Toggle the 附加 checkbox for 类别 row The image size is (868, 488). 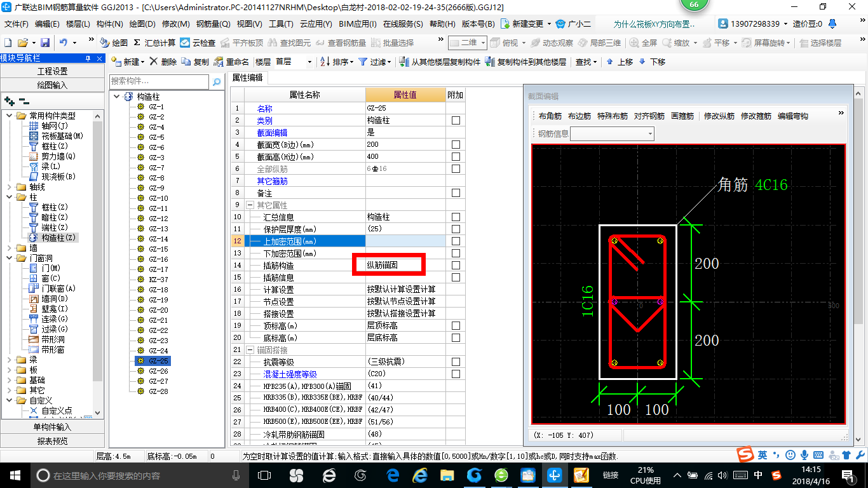(x=456, y=121)
